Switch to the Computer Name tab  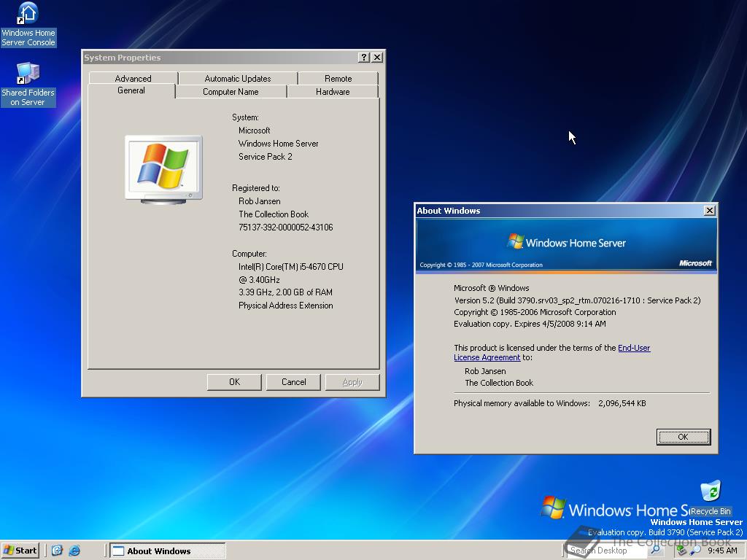231,92
